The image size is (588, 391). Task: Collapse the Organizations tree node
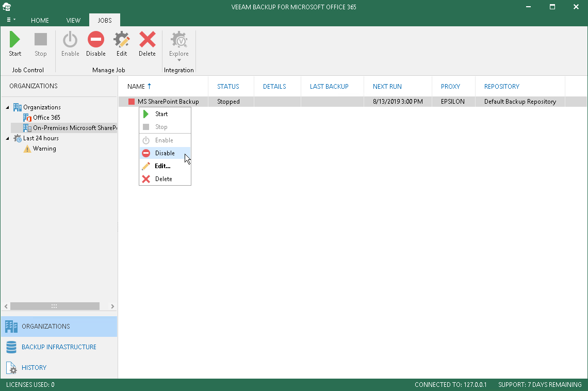click(x=8, y=108)
